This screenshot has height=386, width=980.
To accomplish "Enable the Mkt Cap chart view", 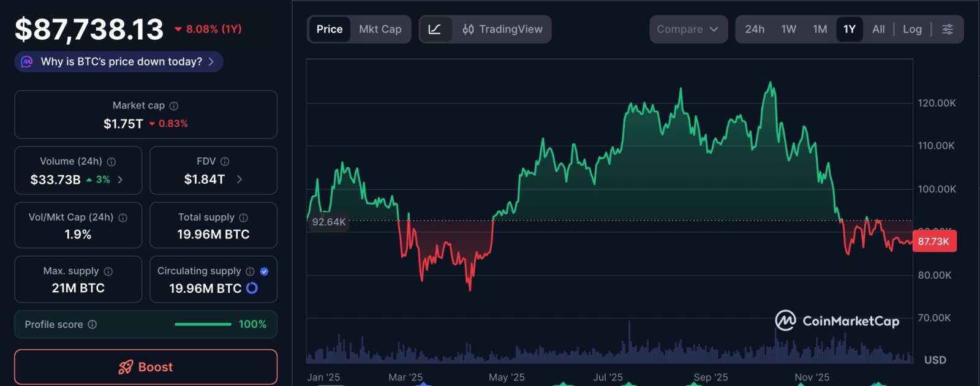I will coord(380,29).
